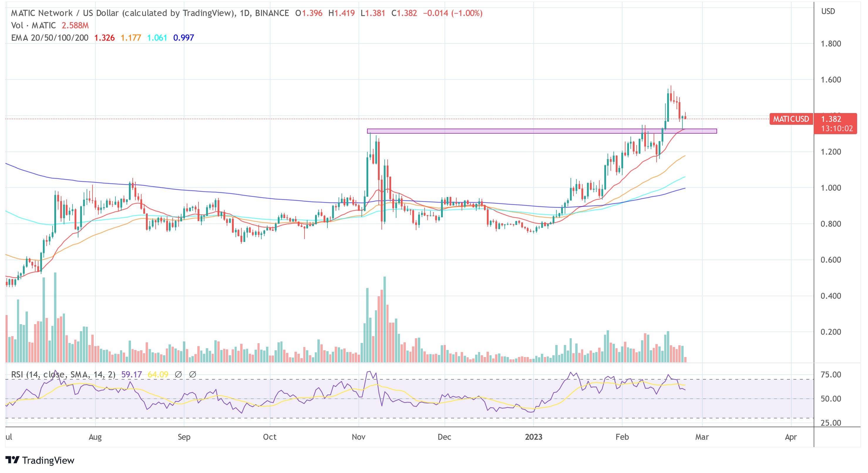Click the 0.600 price axis label
The height and width of the screenshot is (473, 868).
pos(831,260)
